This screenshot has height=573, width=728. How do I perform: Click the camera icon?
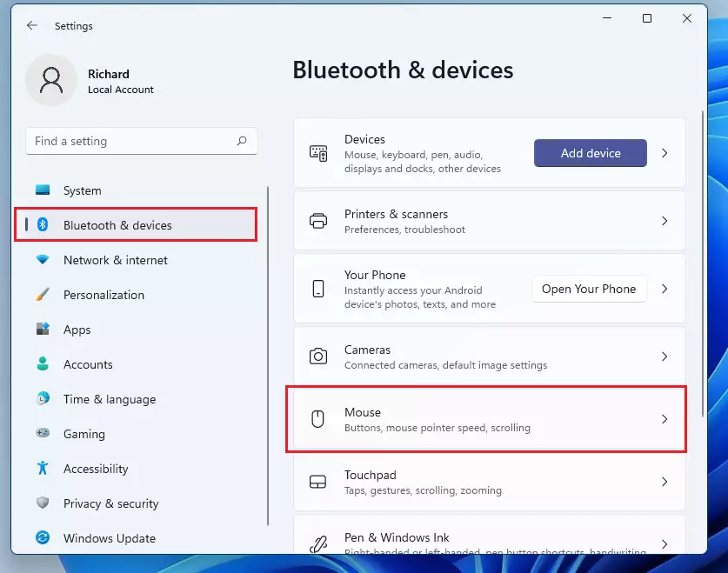pos(318,356)
